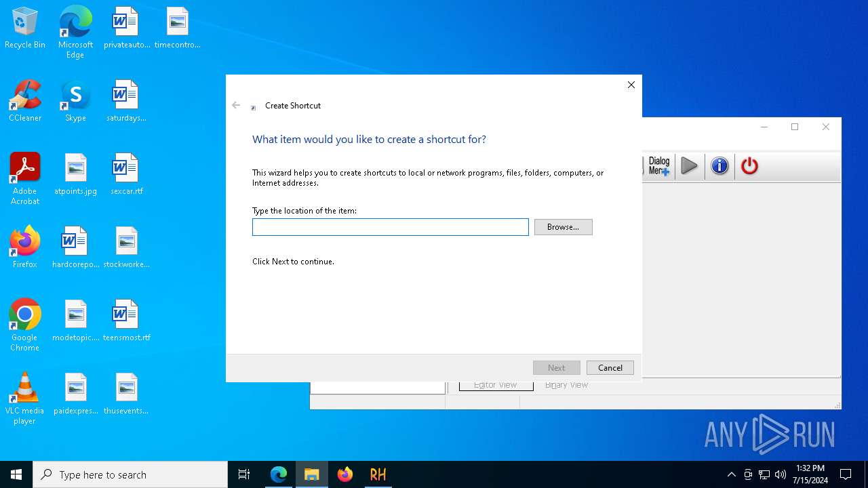Select the paidexpres image file icon
868x488 pixels.
[x=75, y=394]
